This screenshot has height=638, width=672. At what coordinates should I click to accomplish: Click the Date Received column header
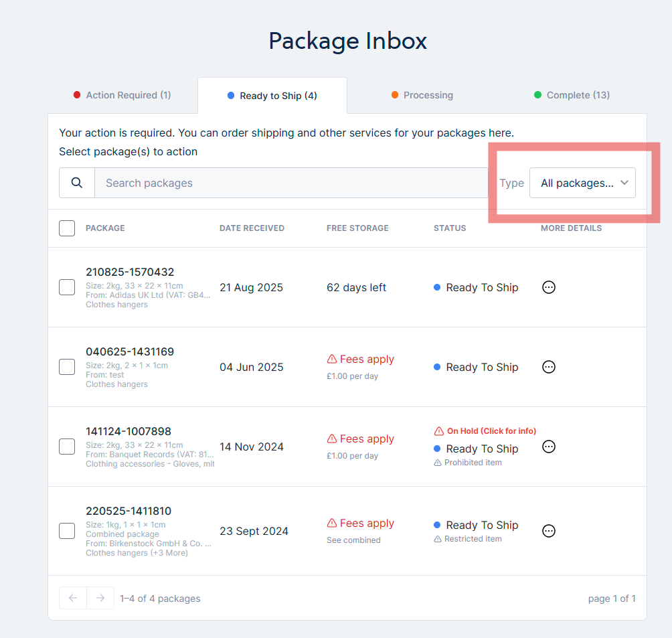click(252, 228)
